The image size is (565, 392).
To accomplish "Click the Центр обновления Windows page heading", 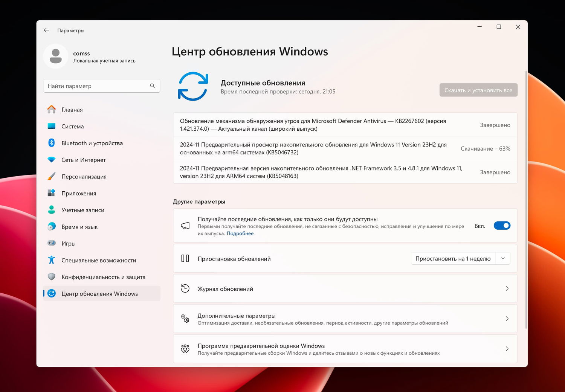I will (x=250, y=51).
